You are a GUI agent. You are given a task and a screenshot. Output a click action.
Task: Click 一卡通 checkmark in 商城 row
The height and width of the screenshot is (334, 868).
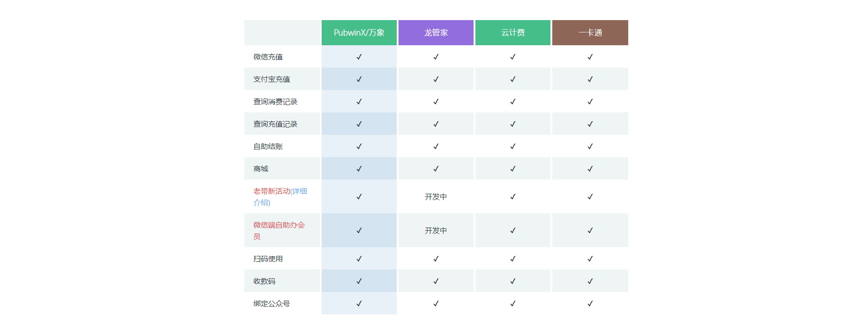click(x=590, y=169)
